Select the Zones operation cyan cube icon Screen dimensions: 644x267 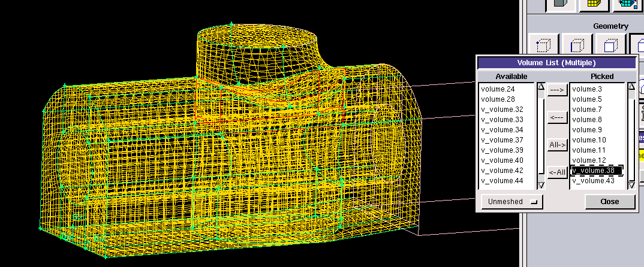(628, 5)
